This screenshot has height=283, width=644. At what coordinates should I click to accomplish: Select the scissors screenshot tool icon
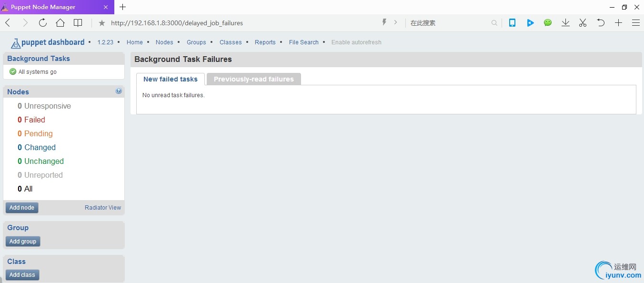[x=583, y=23]
